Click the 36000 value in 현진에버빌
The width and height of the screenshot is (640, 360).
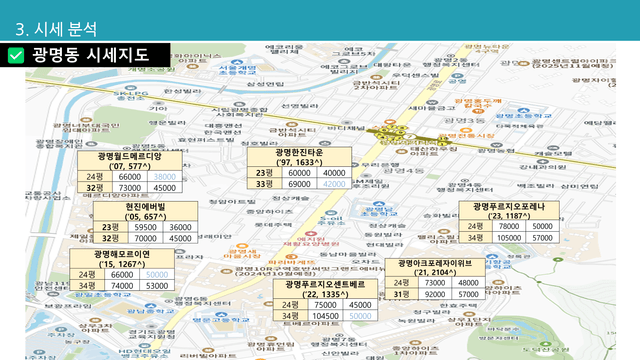(180, 227)
